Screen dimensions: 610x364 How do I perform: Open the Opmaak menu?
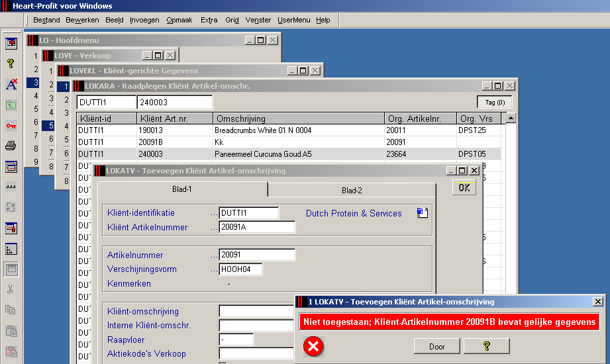179,20
